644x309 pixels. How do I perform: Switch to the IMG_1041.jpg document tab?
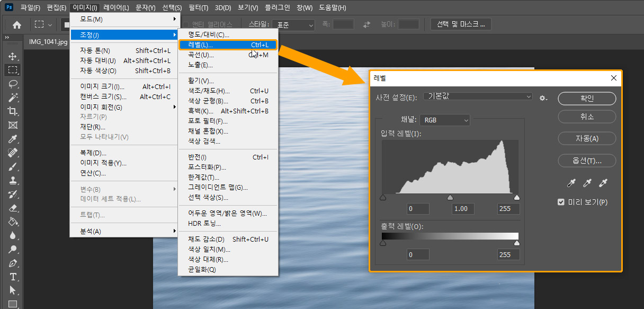pos(48,41)
